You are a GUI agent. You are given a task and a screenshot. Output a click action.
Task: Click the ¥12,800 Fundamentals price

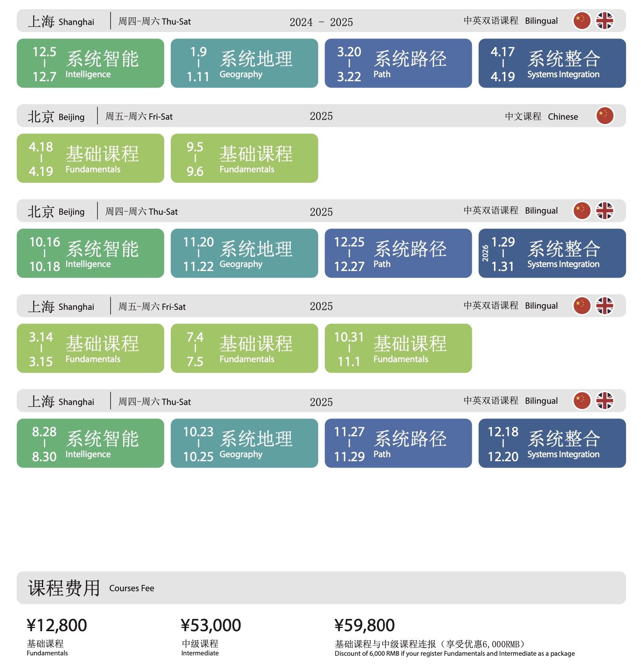pyautogui.click(x=57, y=625)
